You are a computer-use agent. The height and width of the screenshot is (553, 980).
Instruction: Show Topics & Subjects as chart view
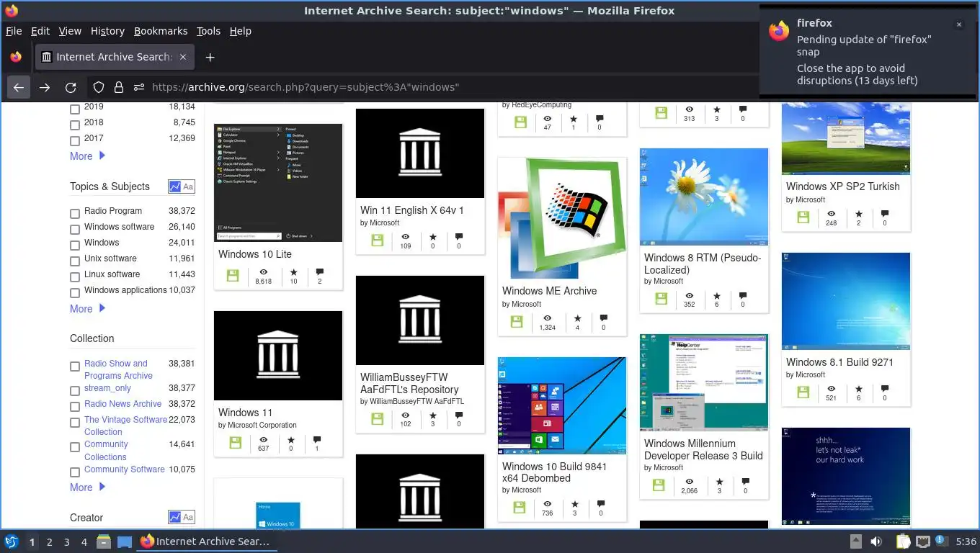pos(174,186)
